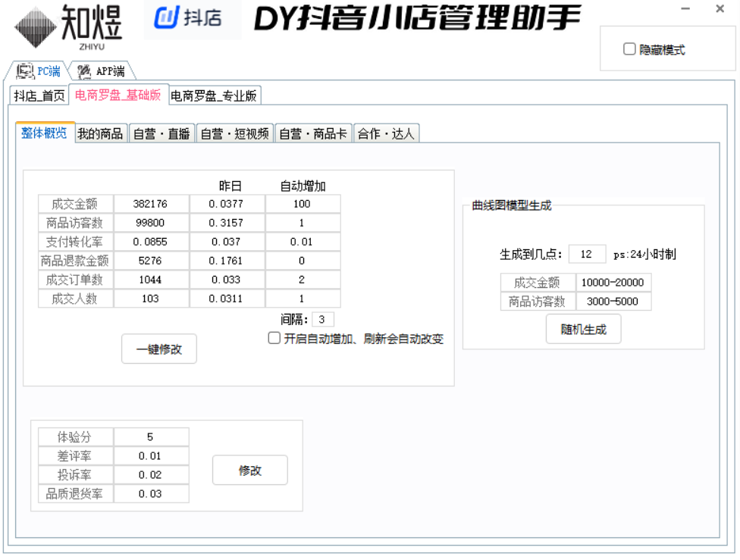Screen dimensions: 740x560
Task: Click the 昨日 column header
Action: coord(230,186)
